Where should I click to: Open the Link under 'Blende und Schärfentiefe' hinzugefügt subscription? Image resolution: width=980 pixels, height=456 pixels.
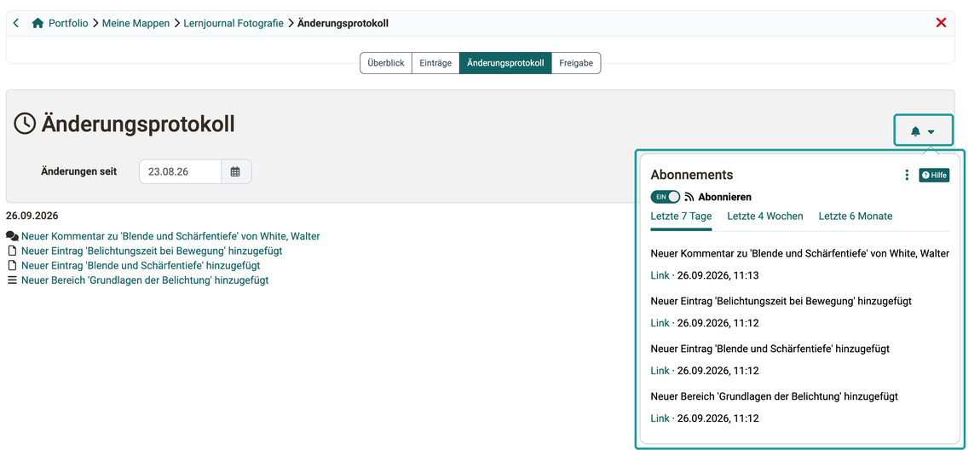click(660, 370)
